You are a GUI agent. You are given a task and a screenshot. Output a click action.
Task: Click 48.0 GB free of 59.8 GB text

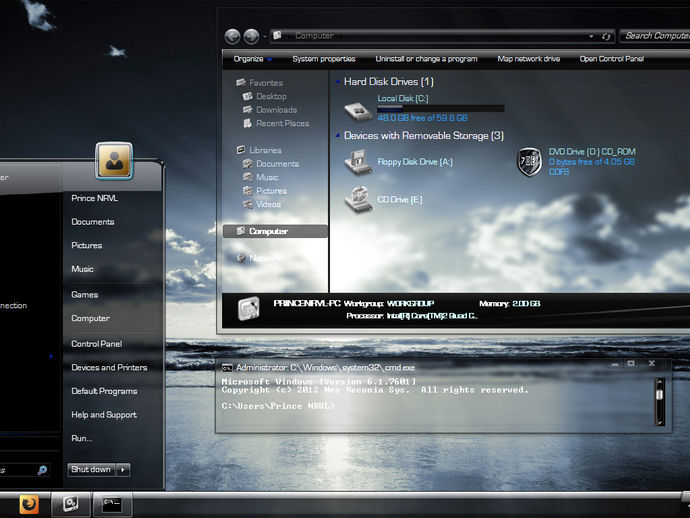(422, 118)
